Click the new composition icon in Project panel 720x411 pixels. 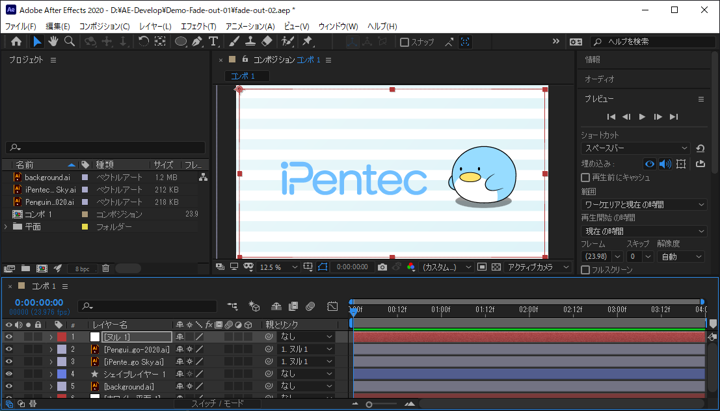42,268
